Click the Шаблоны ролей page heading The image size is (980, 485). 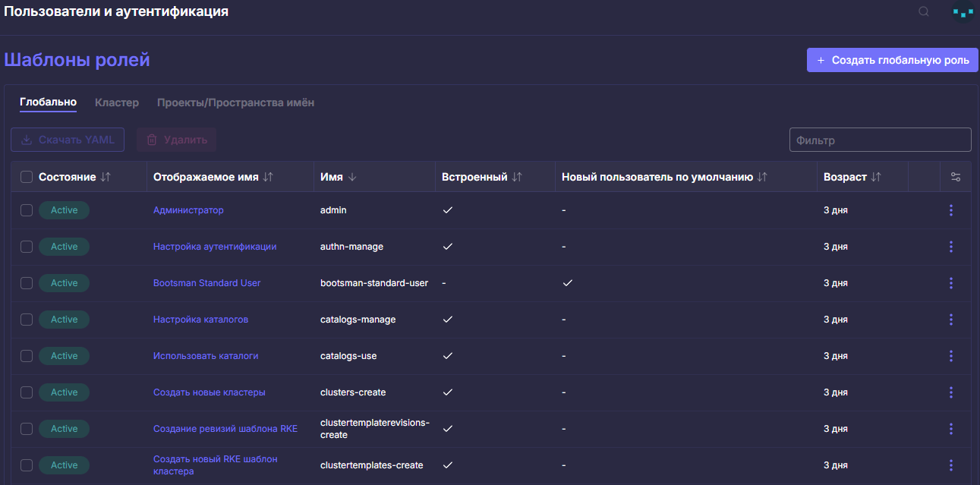tap(77, 60)
